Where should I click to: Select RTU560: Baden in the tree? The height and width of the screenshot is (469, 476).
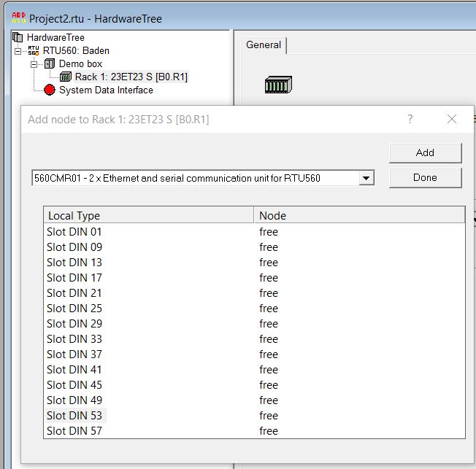(x=76, y=50)
